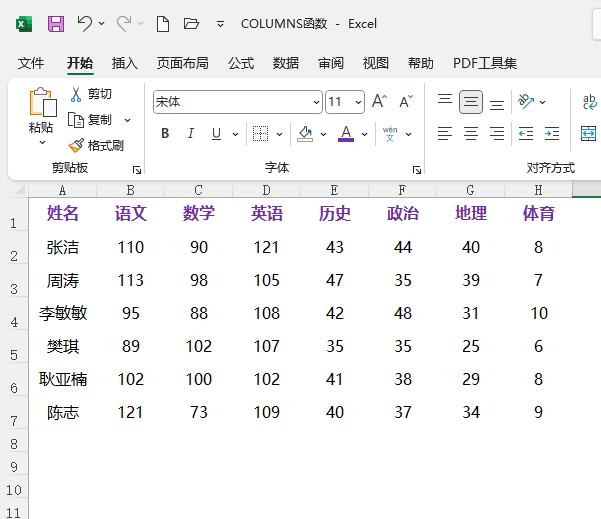Open font 字体 dialog launcher
Screen dimensions: 601x519
[x=417, y=170]
